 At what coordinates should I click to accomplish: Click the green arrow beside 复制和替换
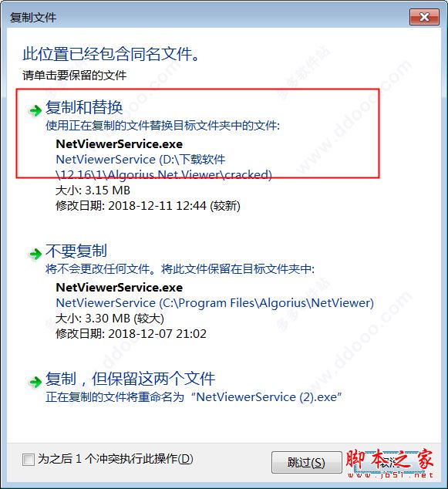35,110
